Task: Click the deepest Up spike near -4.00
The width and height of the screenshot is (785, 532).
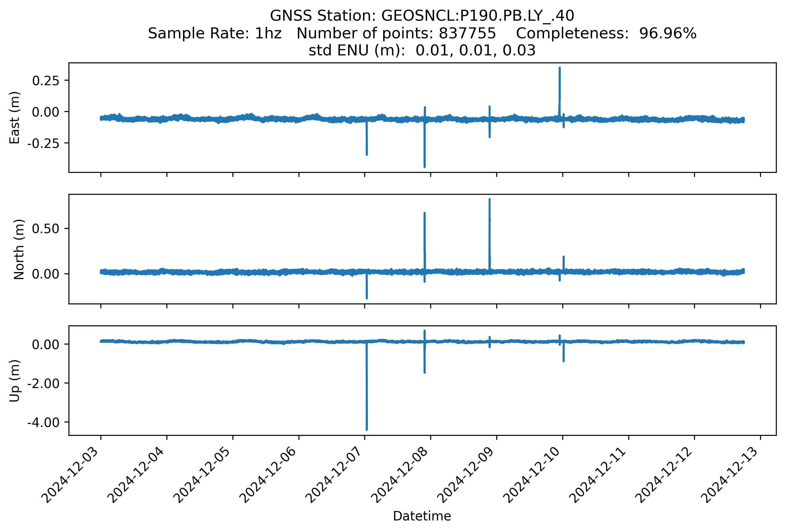Action: 367,429
